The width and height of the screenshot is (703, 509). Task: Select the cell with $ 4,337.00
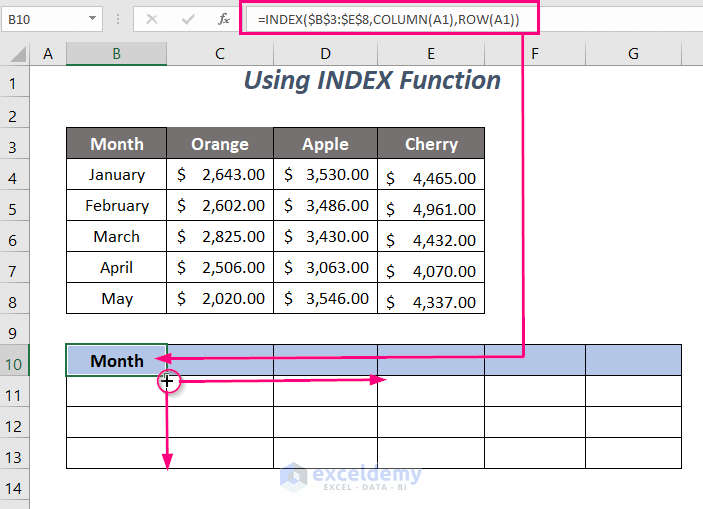coord(431,298)
